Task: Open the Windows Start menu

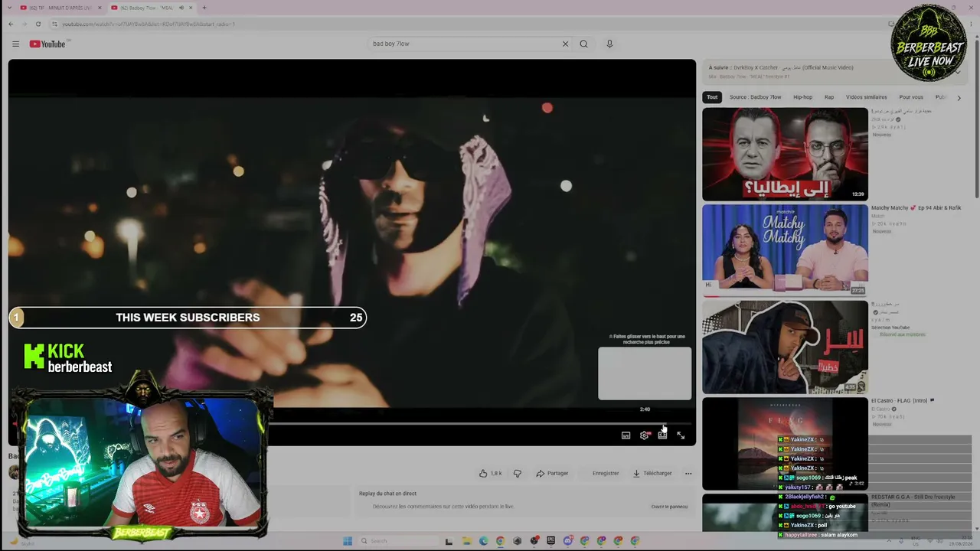Action: (348, 541)
